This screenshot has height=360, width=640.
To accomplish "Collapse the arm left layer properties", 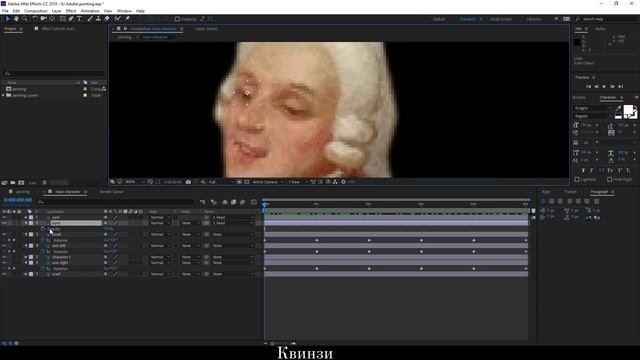I will tap(26, 246).
